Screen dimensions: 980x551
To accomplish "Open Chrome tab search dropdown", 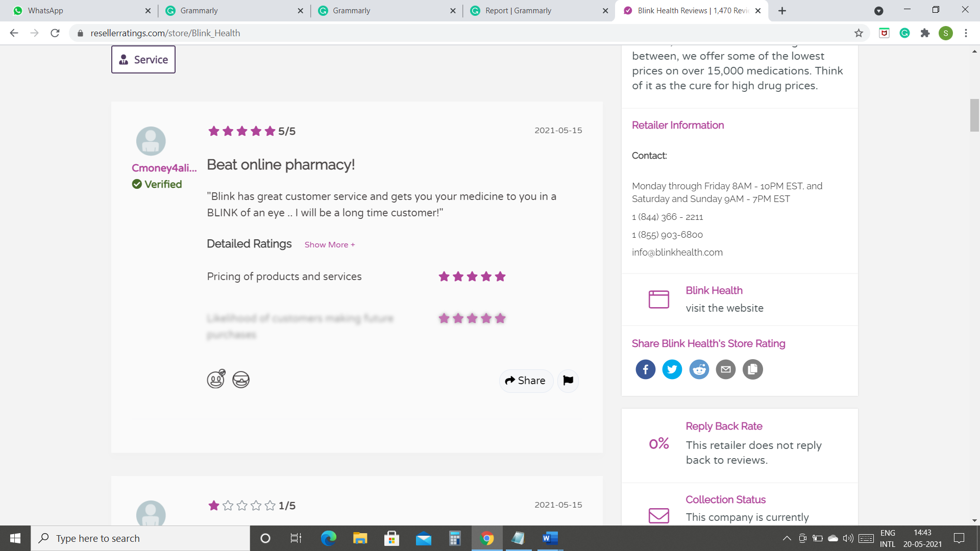I will [x=878, y=11].
